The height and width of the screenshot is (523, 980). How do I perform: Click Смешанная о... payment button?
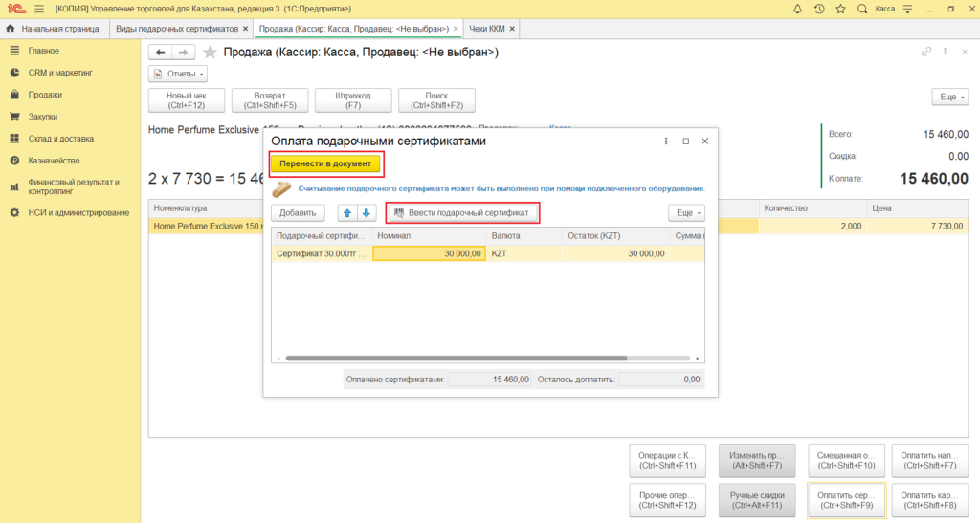tap(846, 461)
